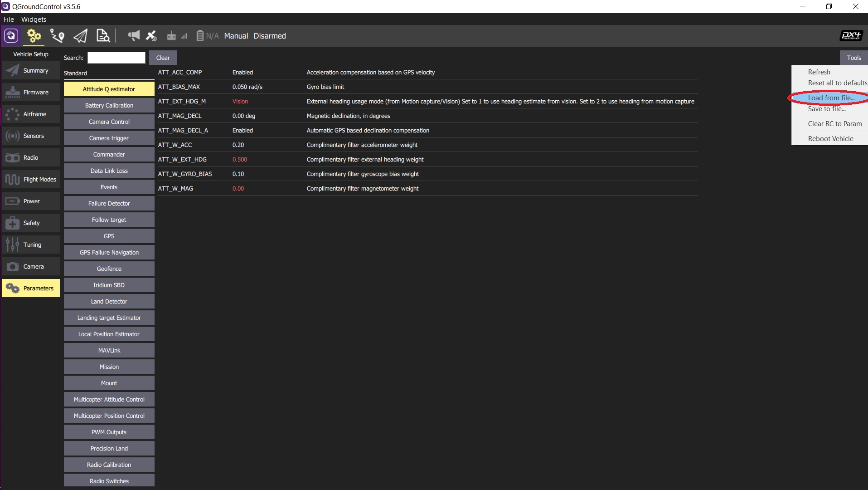This screenshot has width=868, height=490.
Task: Select the Battery Calibration parameter group
Action: coord(109,105)
